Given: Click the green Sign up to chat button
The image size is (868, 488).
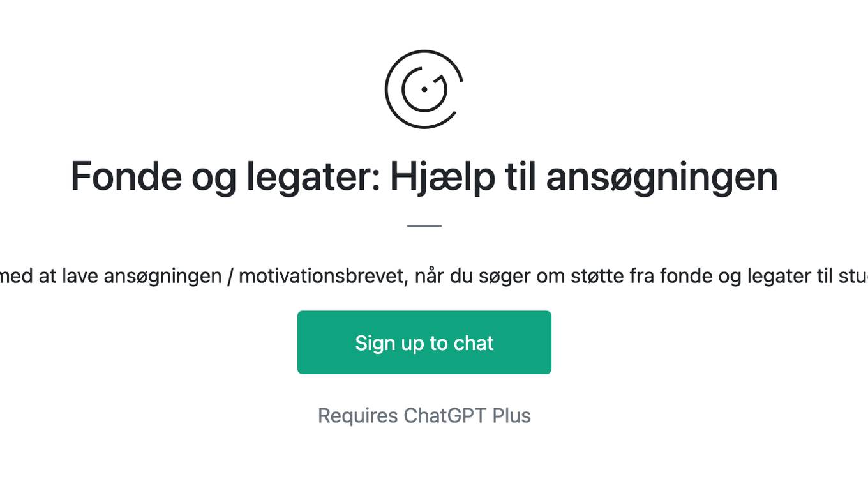Looking at the screenshot, I should (x=424, y=342).
